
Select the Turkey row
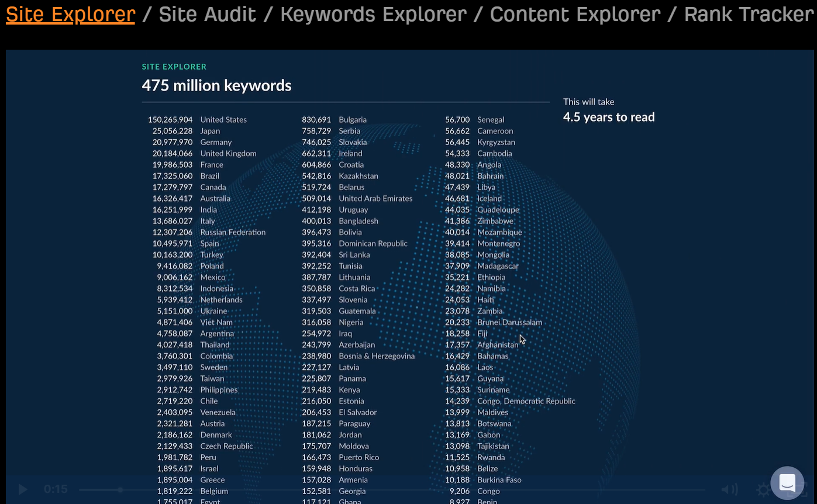tap(188, 254)
